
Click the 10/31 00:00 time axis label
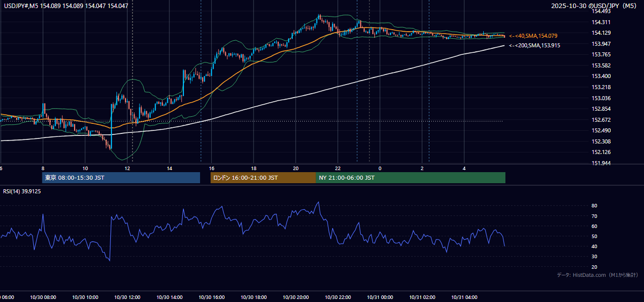[x=379, y=297]
